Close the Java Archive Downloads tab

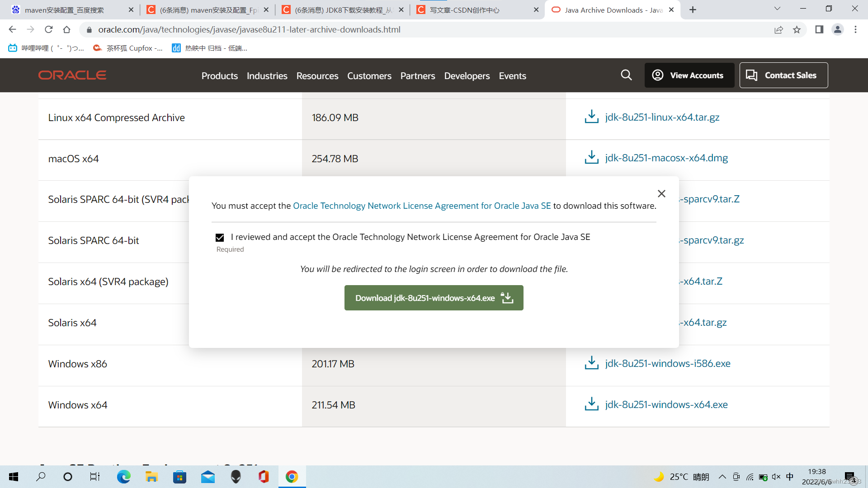coord(671,10)
